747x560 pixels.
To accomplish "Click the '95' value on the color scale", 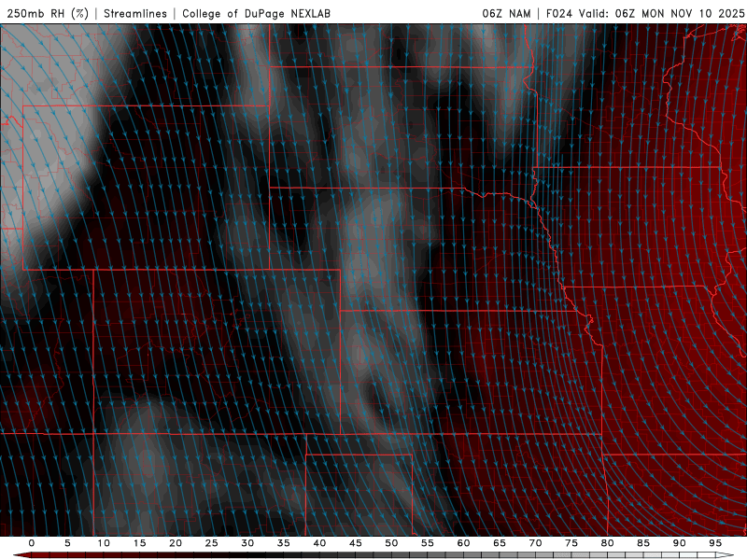I will [x=715, y=543].
